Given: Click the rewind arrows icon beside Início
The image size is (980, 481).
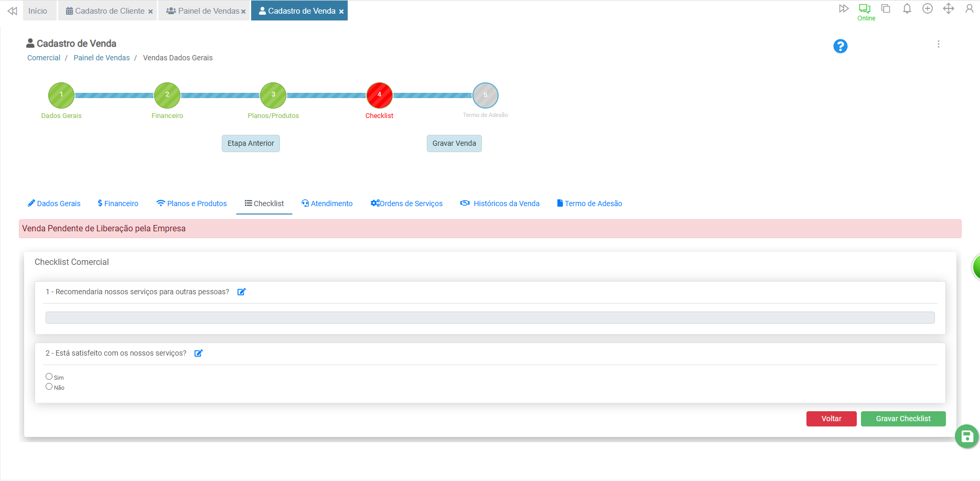Looking at the screenshot, I should click(x=12, y=11).
